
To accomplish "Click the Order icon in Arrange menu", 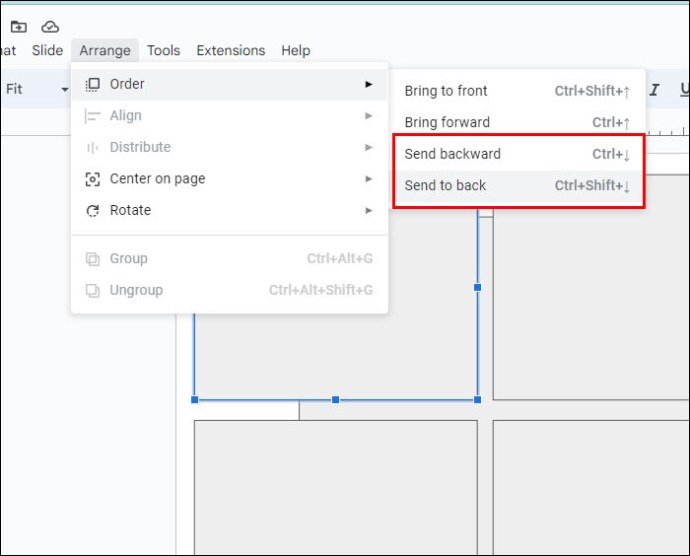I will point(92,84).
